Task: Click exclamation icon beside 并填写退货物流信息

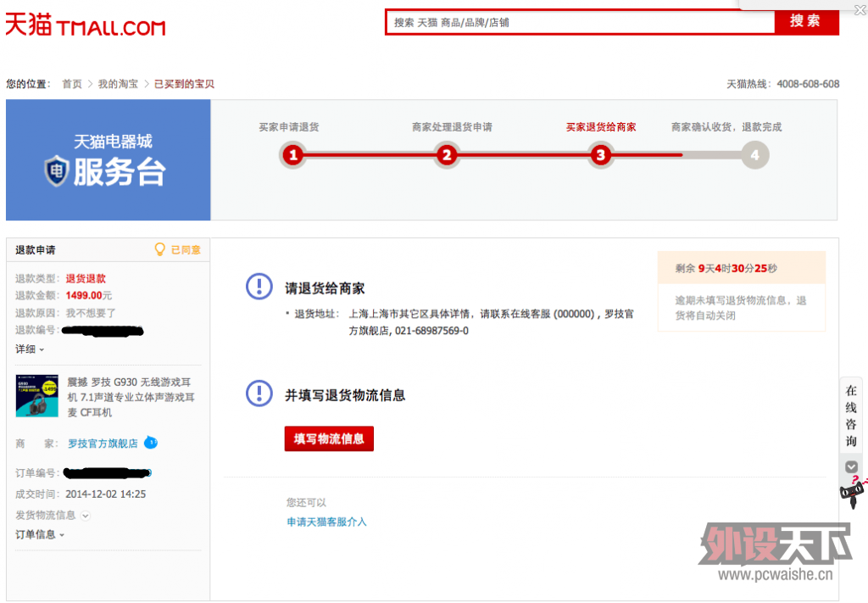Action: tap(259, 394)
